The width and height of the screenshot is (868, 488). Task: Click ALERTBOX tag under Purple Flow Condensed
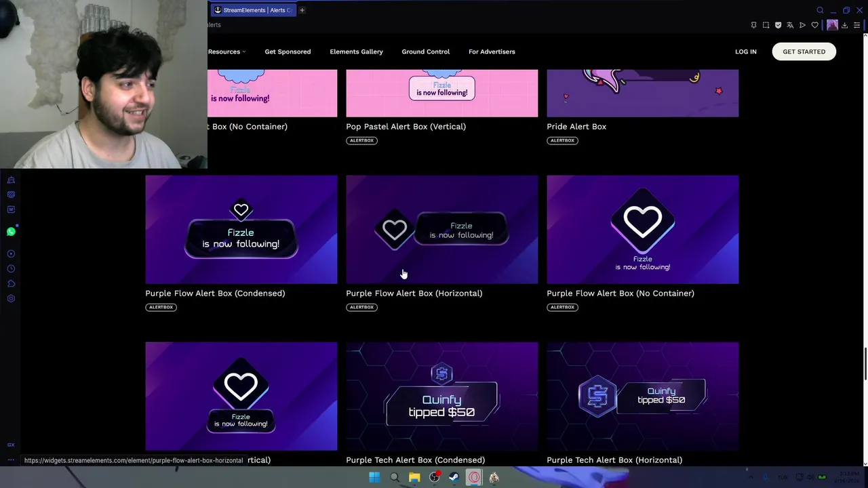pyautogui.click(x=161, y=307)
